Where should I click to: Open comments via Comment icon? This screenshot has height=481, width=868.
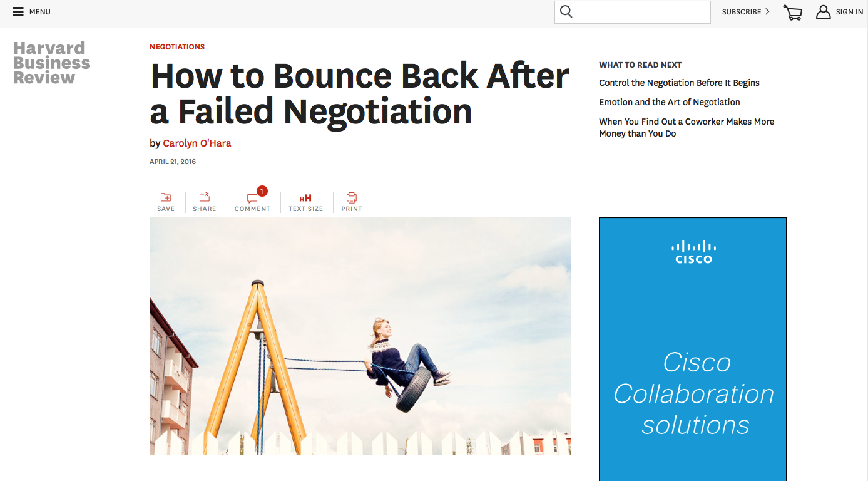tap(253, 198)
